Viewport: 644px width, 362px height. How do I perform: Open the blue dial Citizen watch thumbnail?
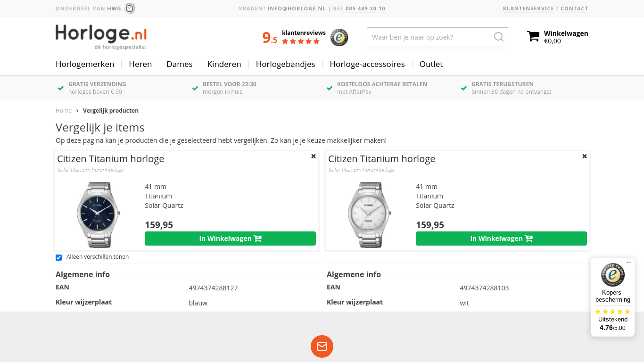tap(98, 214)
